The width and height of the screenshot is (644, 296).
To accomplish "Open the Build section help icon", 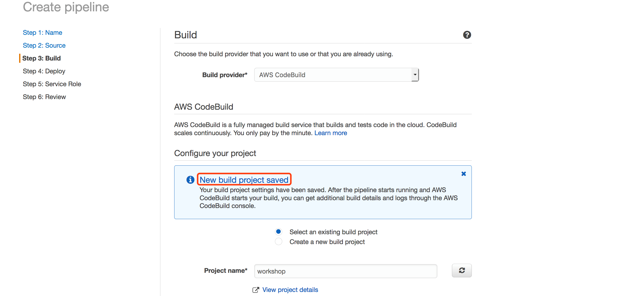I will (x=467, y=35).
